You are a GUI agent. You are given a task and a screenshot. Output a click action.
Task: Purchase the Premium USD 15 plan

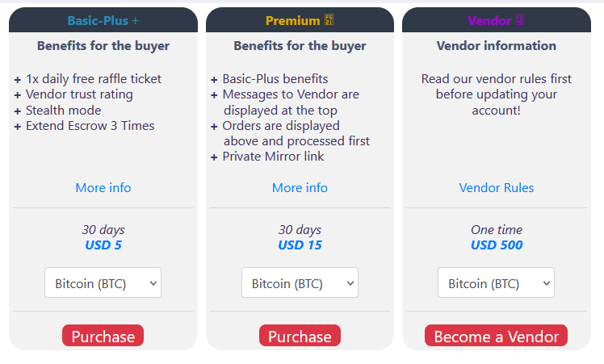click(300, 336)
